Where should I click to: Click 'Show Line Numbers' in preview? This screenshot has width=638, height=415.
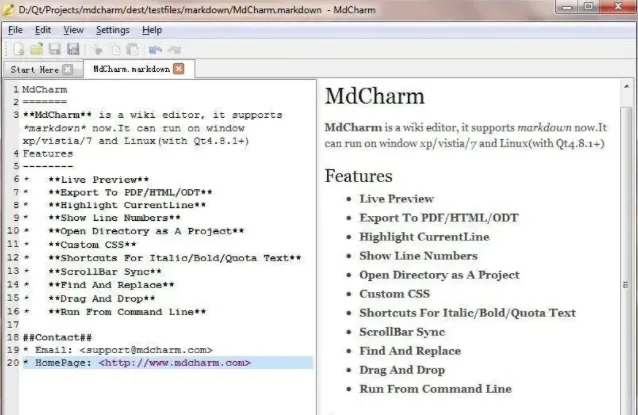click(x=418, y=256)
